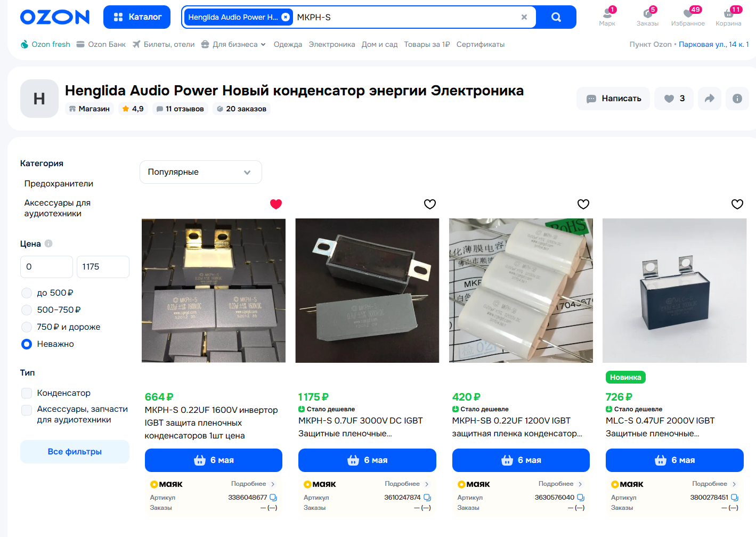This screenshot has width=756, height=537.
Task: Go to Товары за 1₽
Action: 427,44
